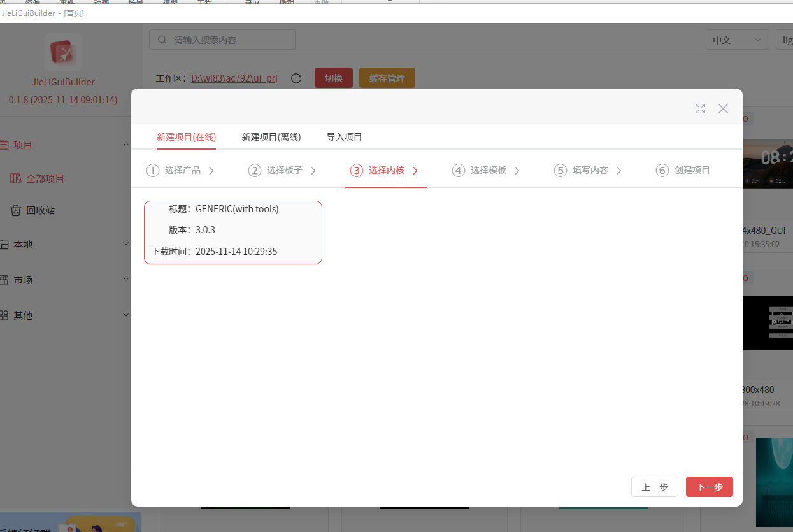This screenshot has width=793, height=532.
Task: Select step 3 选择内核
Action: coord(384,170)
